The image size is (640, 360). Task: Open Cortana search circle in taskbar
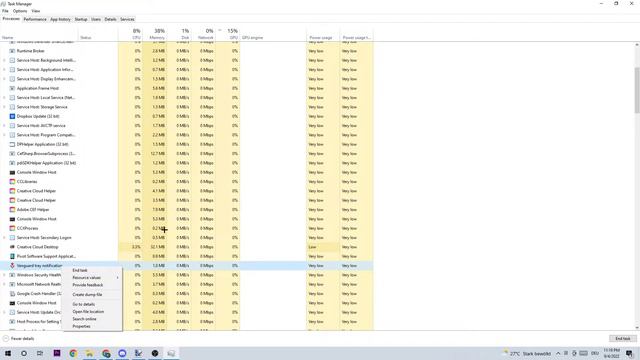[x=24, y=353]
